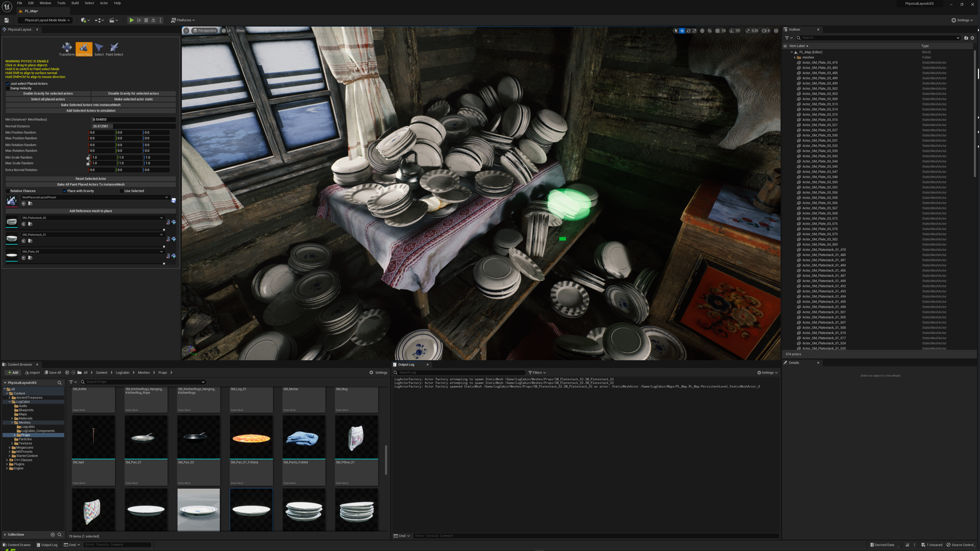Create a new folder in Outliner
This screenshot has height=551, width=980.
966,38
